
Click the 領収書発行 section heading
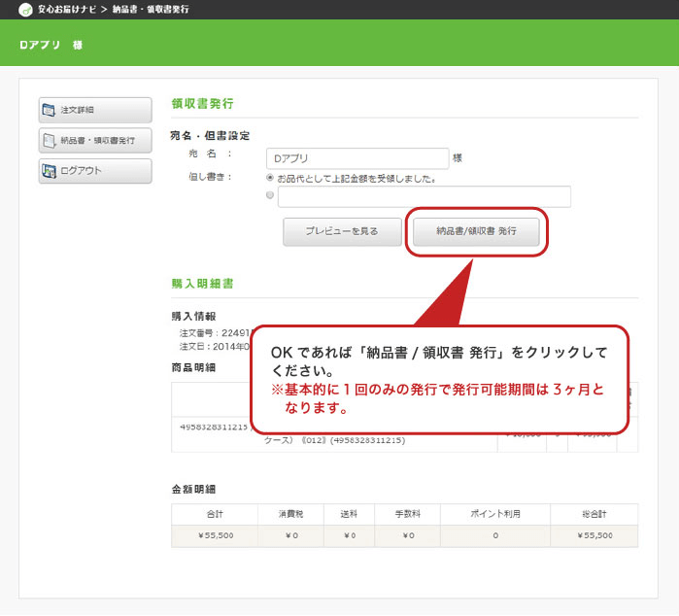(203, 104)
